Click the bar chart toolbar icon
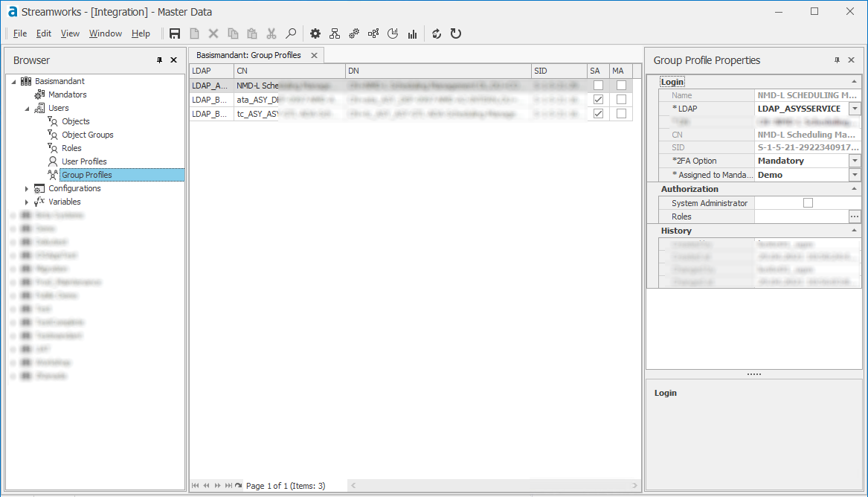Screen dimensions: 868x497 [412, 34]
